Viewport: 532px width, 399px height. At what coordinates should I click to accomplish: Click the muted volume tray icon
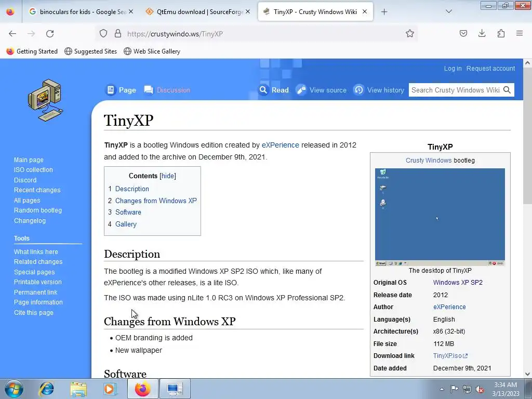(480, 389)
